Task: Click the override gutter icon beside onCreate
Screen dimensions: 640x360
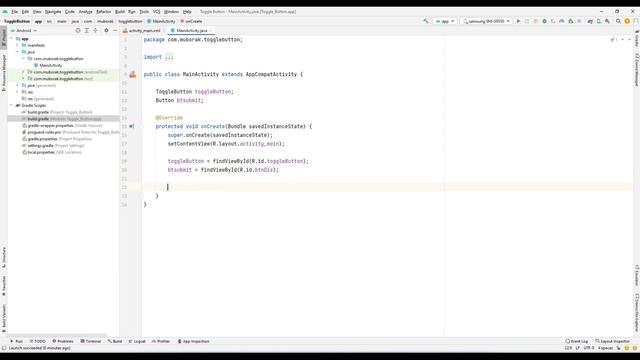Action: click(131, 127)
